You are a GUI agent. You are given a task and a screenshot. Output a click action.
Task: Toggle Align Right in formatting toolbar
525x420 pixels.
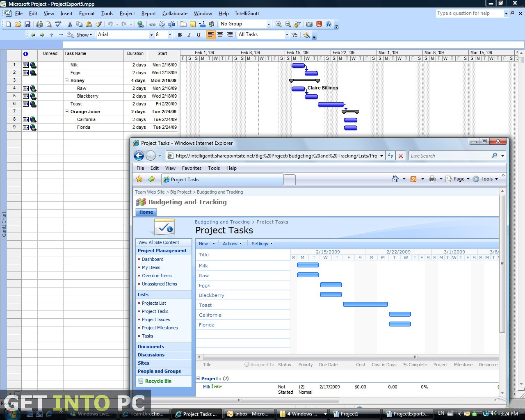coord(230,35)
